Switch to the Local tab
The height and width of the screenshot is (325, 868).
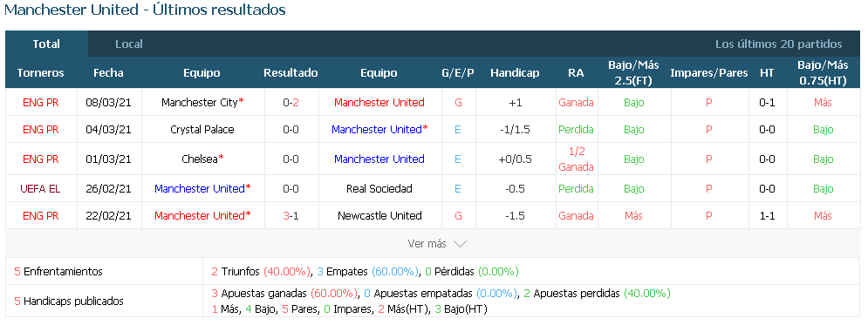(x=129, y=44)
